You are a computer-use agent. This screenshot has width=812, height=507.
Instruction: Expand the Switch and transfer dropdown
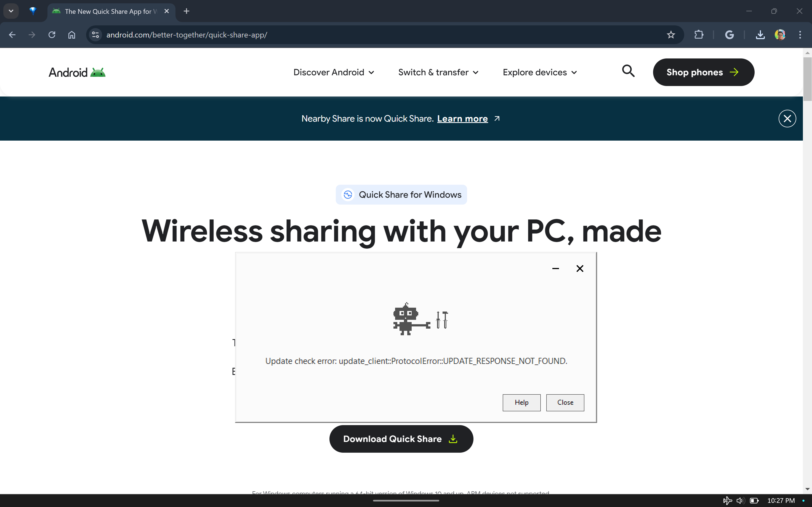coord(438,73)
